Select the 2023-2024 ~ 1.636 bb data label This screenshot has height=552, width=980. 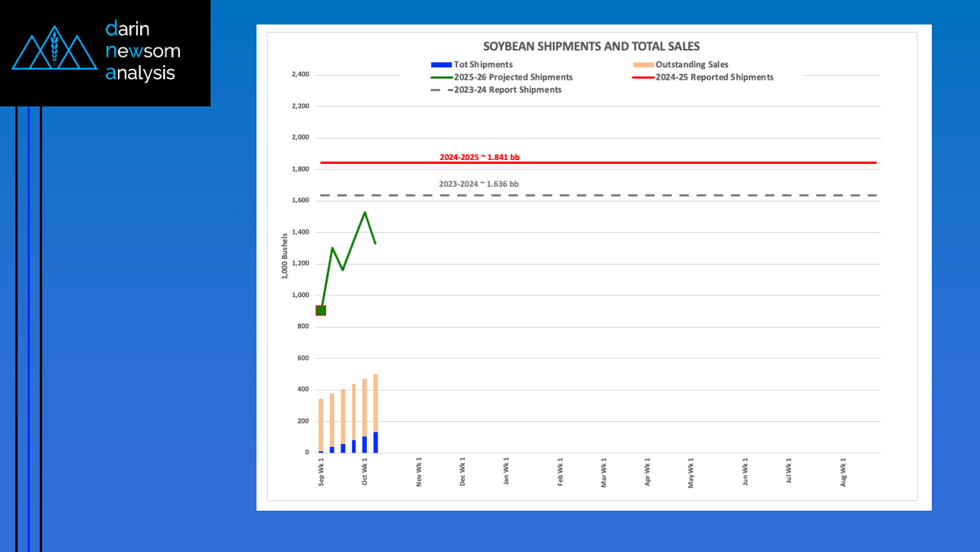click(479, 184)
